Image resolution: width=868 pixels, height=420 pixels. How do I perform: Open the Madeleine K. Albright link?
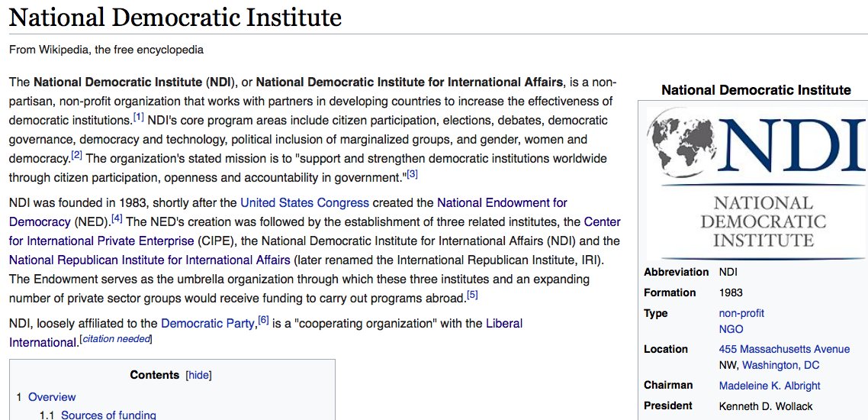(x=770, y=386)
